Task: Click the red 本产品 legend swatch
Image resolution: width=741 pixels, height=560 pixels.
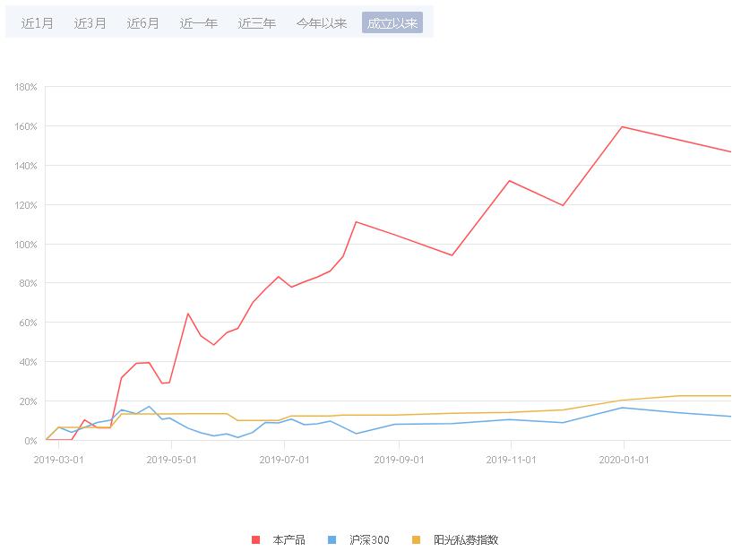Action: point(255,539)
